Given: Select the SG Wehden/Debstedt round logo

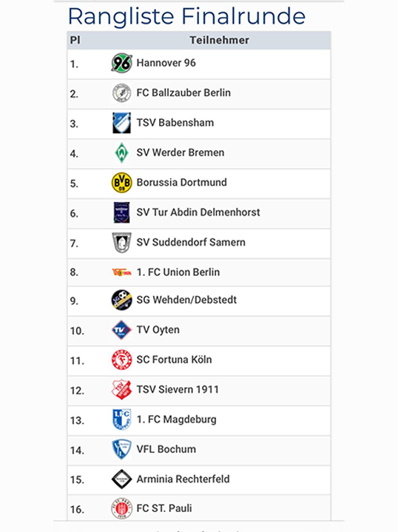Looking at the screenshot, I should (121, 300).
